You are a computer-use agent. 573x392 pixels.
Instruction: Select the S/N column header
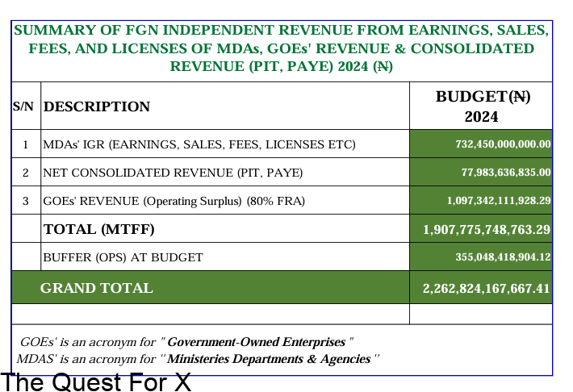coord(22,106)
